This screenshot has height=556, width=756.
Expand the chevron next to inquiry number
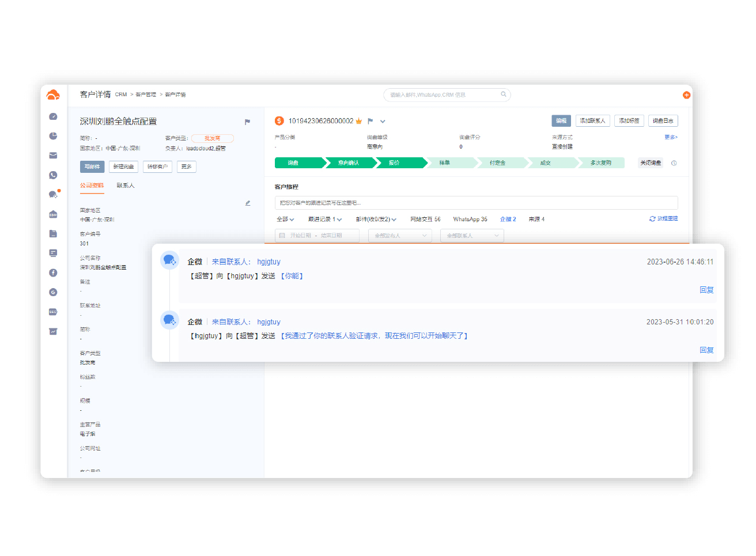tap(383, 122)
